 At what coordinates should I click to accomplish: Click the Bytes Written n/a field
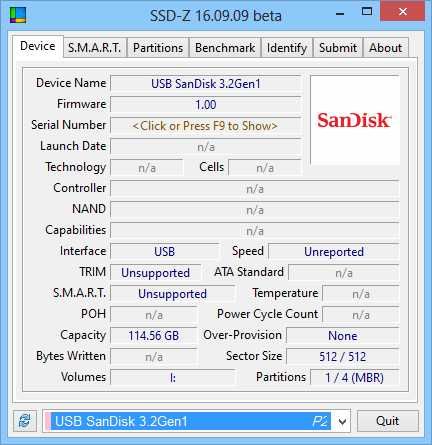click(x=154, y=357)
